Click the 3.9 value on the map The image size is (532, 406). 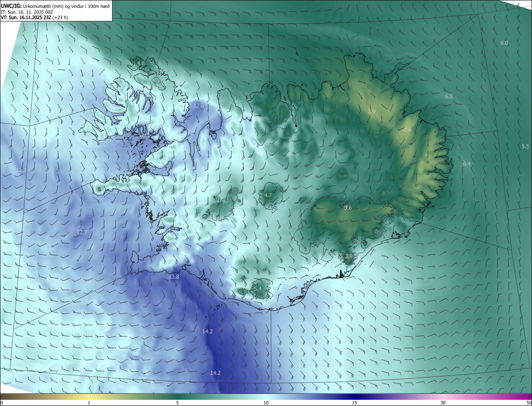tap(349, 256)
